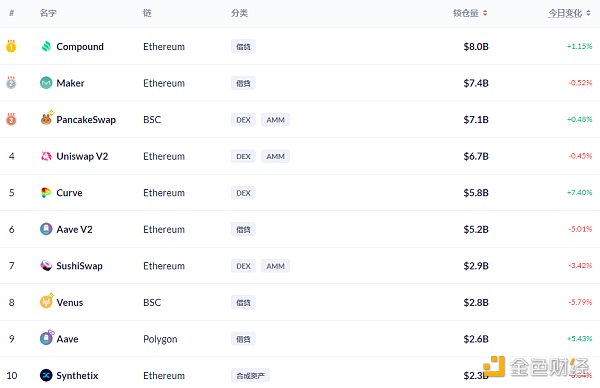Click the 合成资产 tag on Synthetix row
Screen dimensions: 600x388
[x=250, y=376]
